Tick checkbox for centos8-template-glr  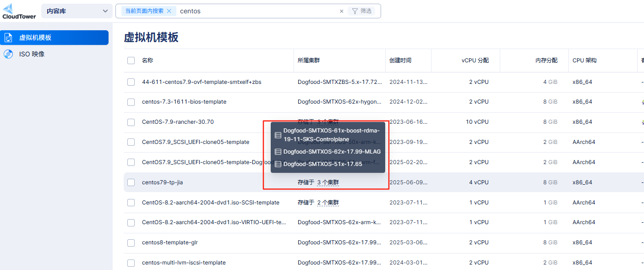pyautogui.click(x=131, y=242)
